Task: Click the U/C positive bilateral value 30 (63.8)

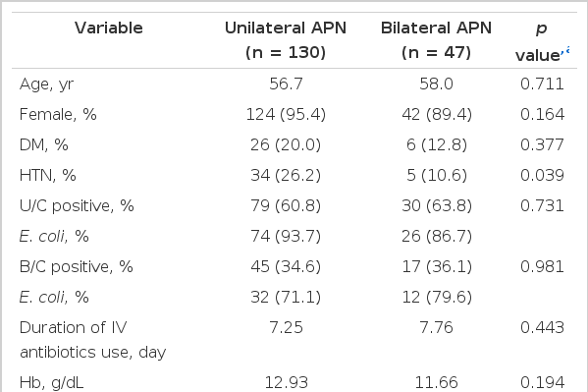Action: click(437, 205)
